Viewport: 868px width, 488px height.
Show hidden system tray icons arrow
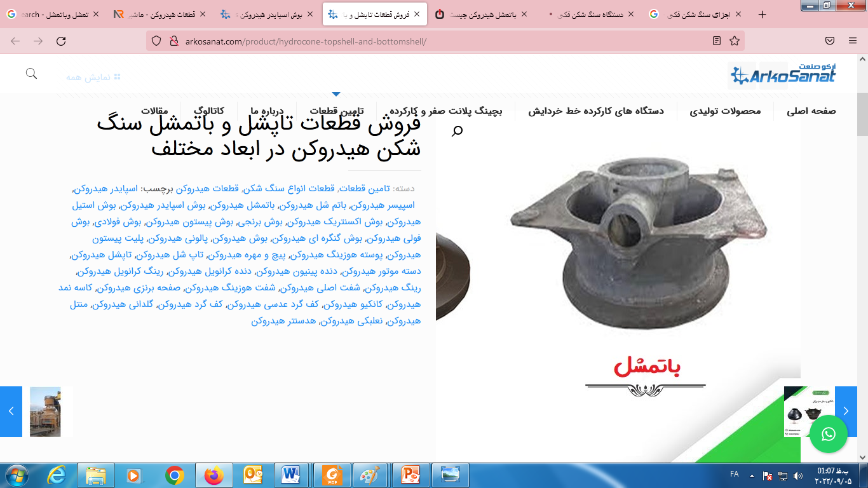(752, 475)
